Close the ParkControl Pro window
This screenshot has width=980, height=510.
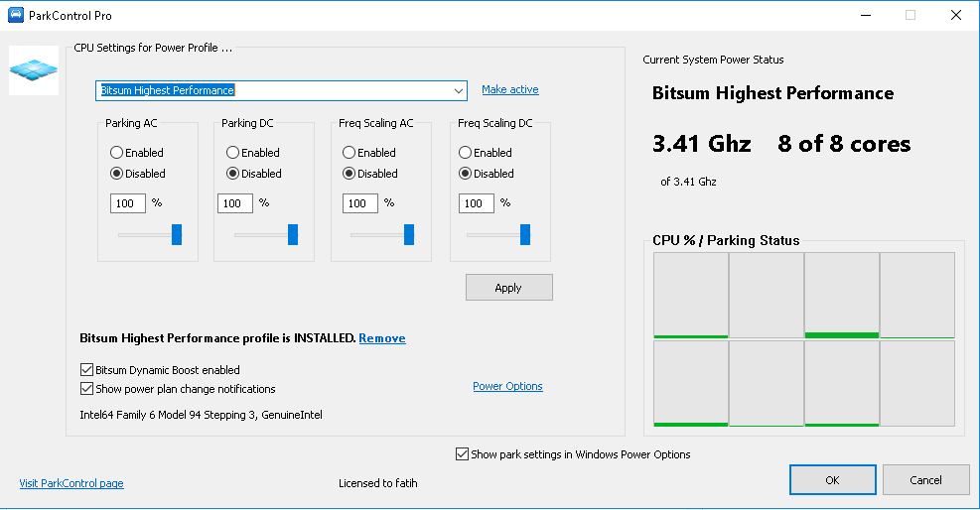click(x=955, y=15)
